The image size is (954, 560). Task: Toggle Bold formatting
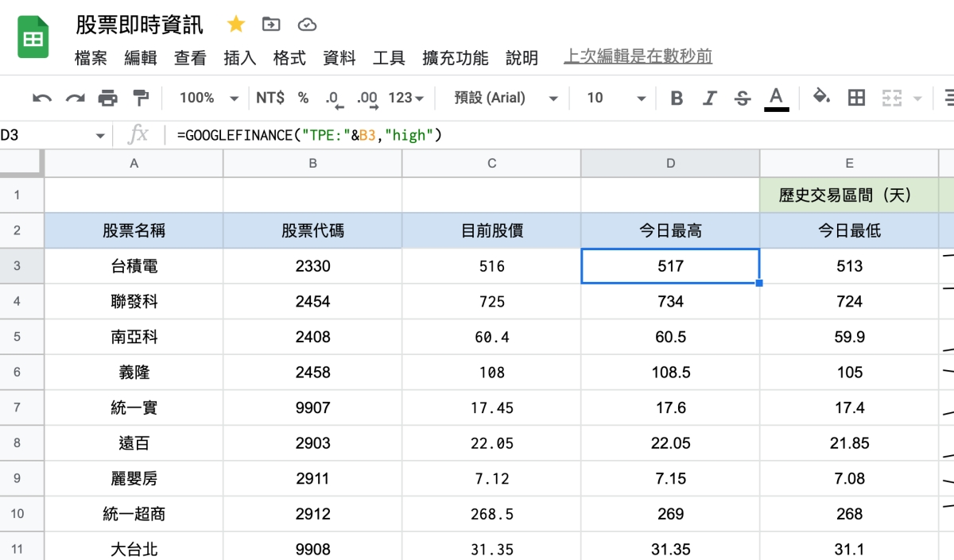pyautogui.click(x=677, y=98)
